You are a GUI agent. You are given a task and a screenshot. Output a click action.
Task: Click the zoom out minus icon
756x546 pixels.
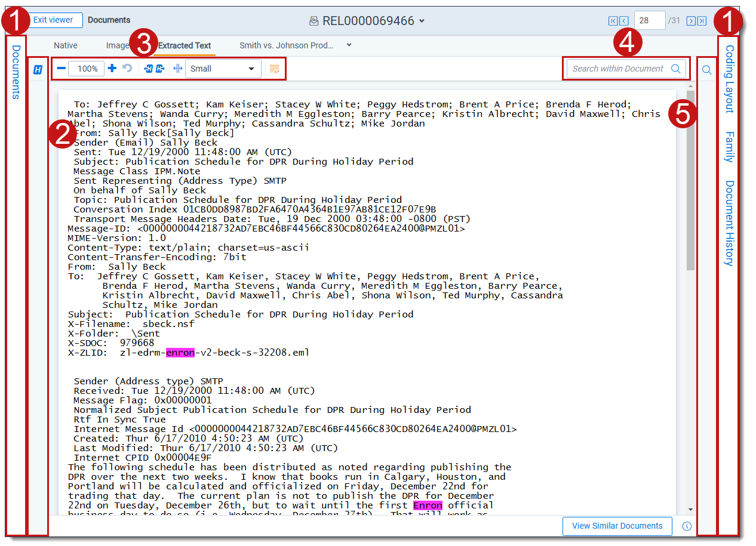point(61,69)
